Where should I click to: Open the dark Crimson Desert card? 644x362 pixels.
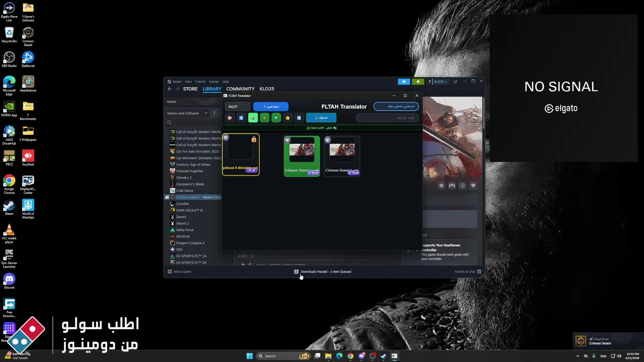click(342, 156)
